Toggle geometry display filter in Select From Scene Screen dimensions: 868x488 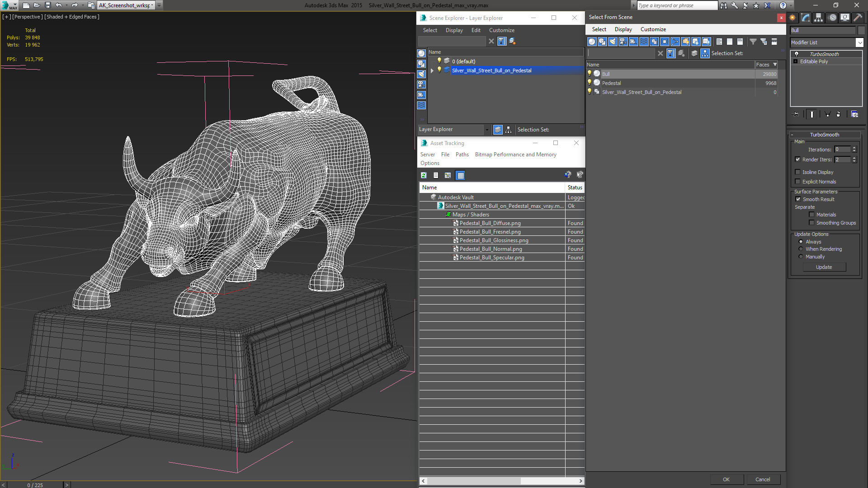click(592, 42)
